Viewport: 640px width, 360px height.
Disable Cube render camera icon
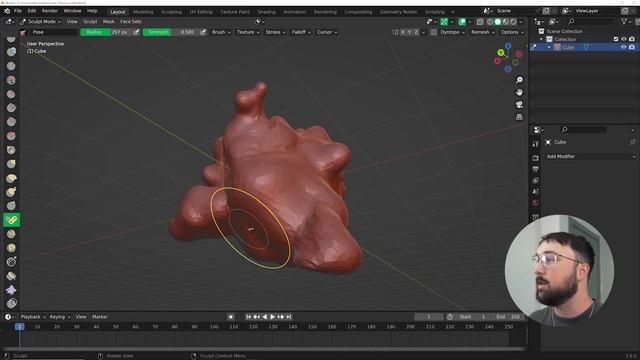click(x=632, y=47)
